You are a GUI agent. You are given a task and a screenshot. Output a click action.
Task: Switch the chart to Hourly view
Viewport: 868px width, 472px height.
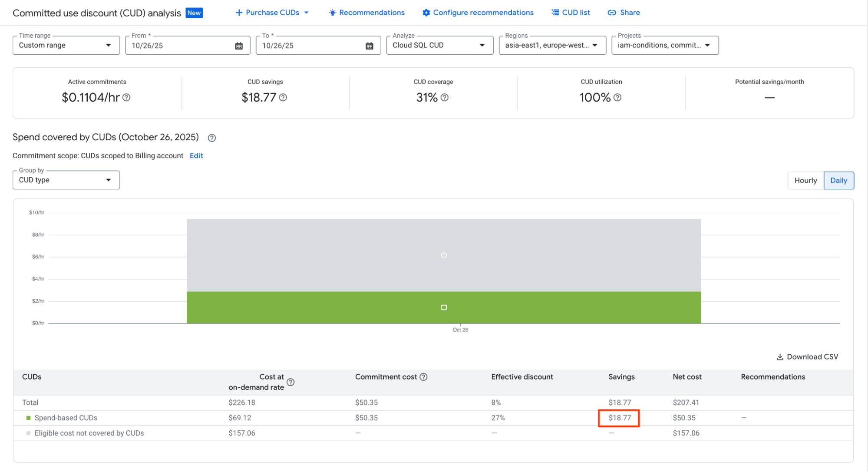tap(805, 180)
